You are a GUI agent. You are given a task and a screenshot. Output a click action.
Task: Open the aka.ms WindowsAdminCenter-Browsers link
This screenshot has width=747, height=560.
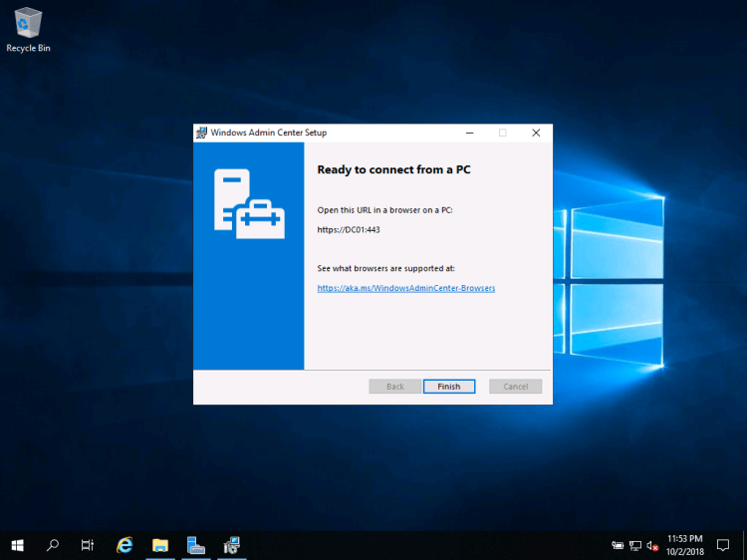point(406,288)
